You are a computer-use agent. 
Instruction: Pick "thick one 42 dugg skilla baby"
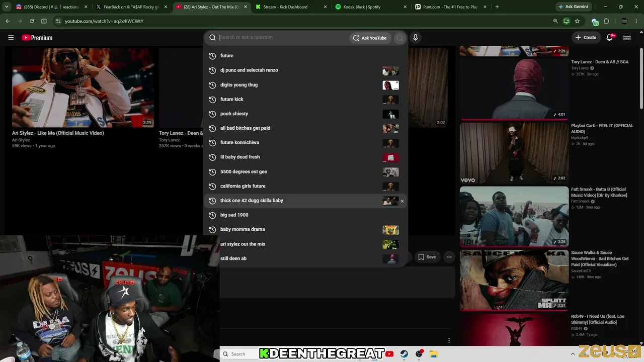pos(306,201)
